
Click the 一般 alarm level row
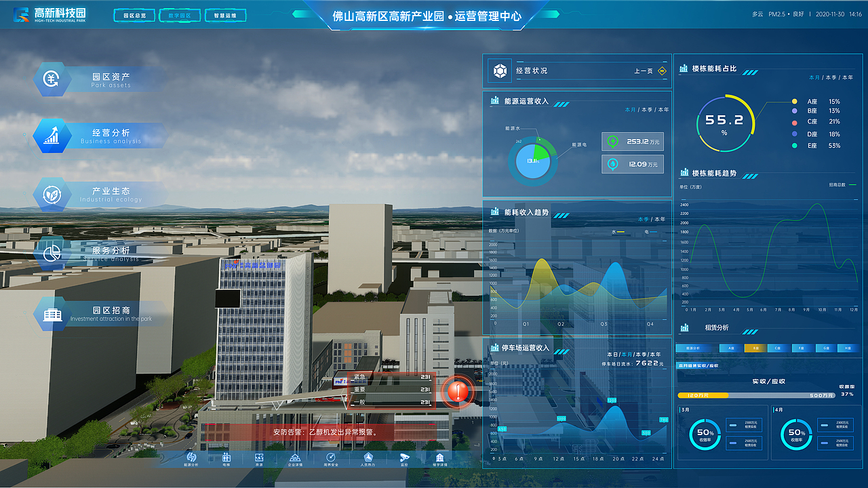point(391,403)
